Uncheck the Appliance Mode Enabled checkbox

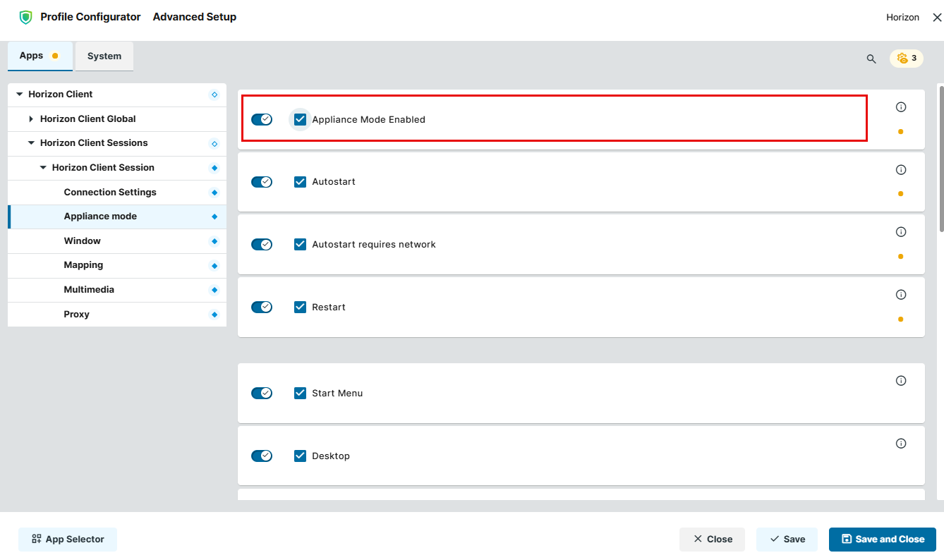300,119
